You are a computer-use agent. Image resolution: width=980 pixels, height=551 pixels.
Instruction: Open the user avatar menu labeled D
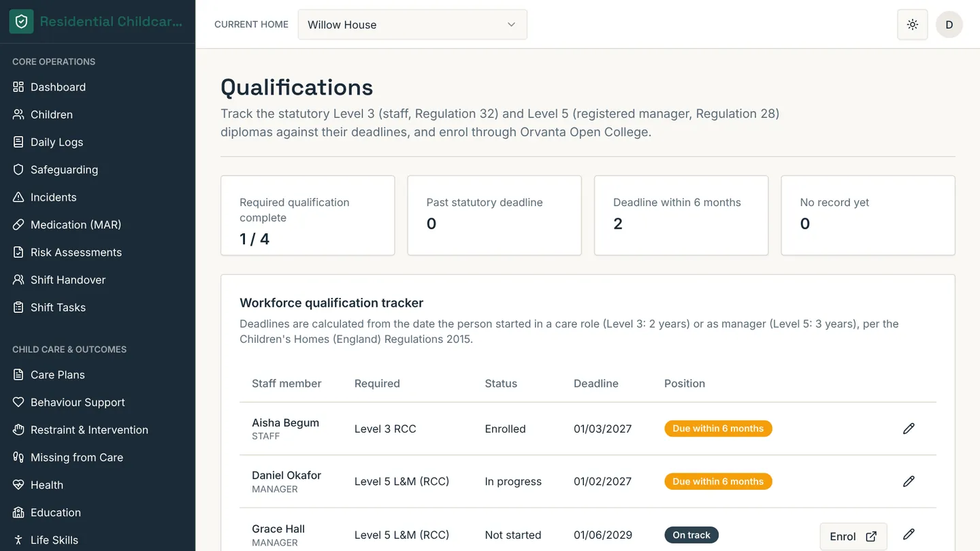[x=949, y=24]
